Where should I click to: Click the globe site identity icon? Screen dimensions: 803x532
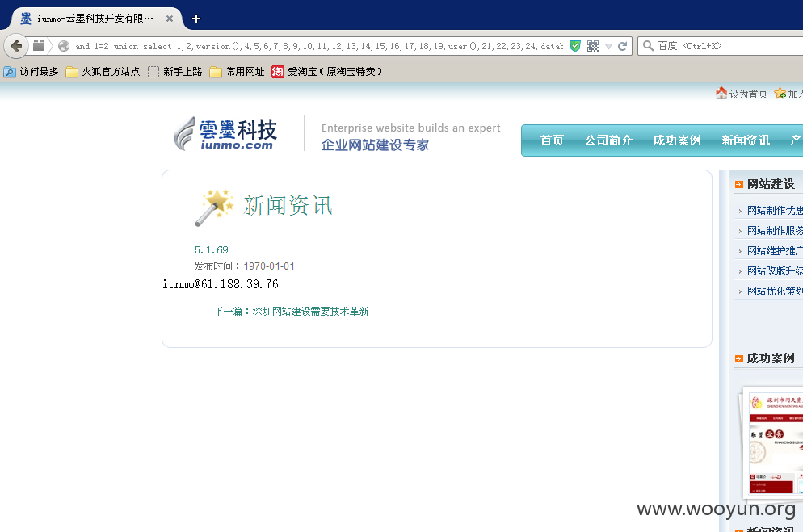64,46
